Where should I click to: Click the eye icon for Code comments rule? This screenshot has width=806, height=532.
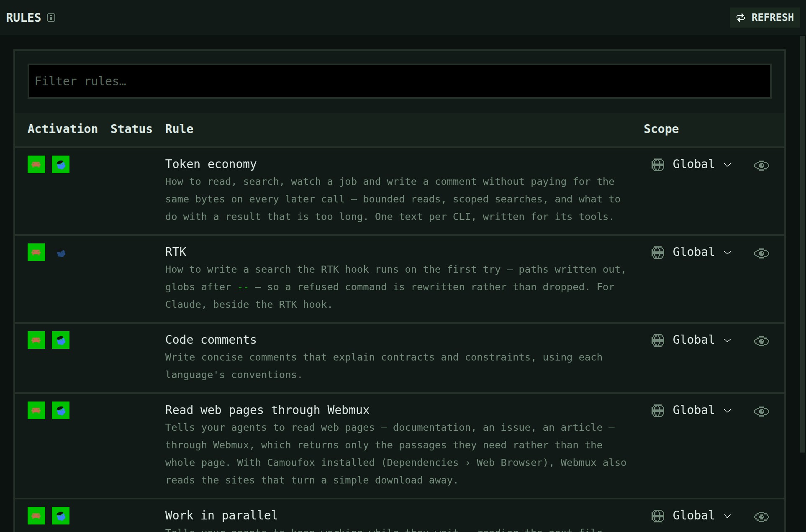tap(762, 341)
